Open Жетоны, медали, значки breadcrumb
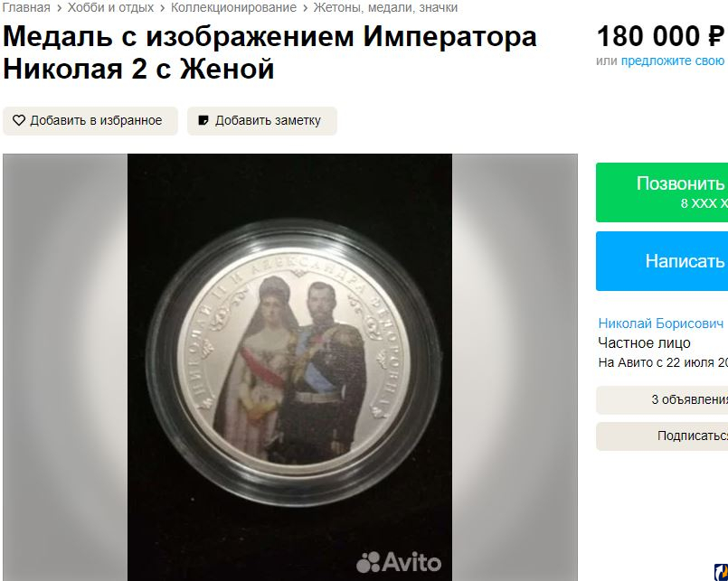This screenshot has width=728, height=581. coord(385,7)
